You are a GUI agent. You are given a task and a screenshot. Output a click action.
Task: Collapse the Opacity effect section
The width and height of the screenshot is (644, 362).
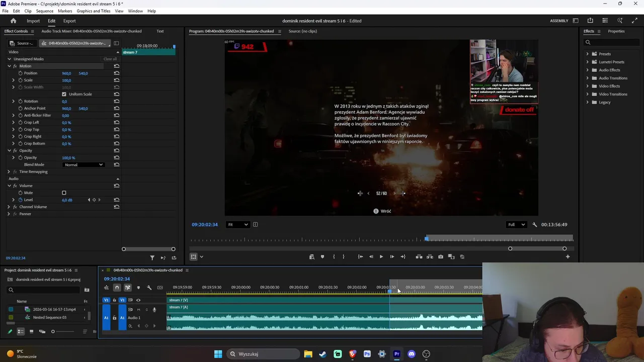9,151
